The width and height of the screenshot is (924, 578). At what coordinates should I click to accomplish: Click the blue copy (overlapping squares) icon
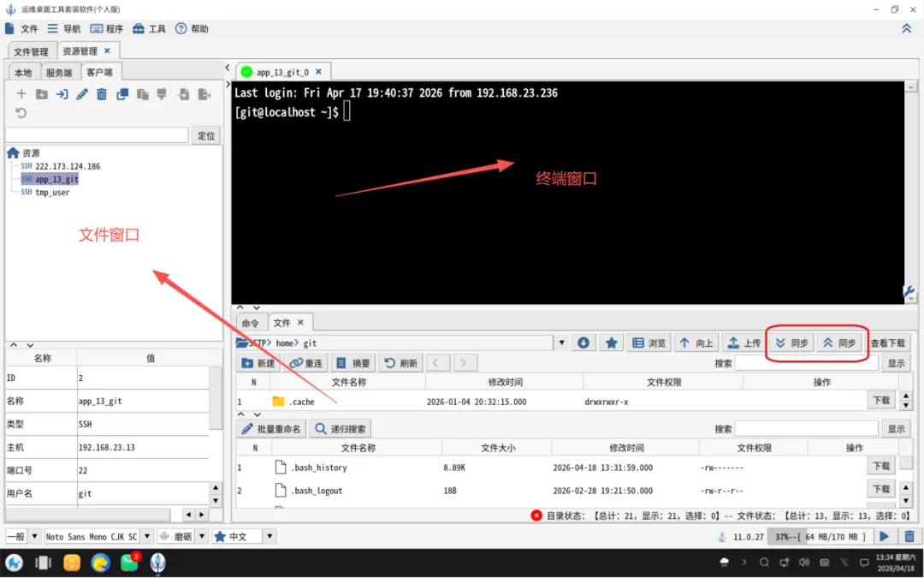(122, 94)
